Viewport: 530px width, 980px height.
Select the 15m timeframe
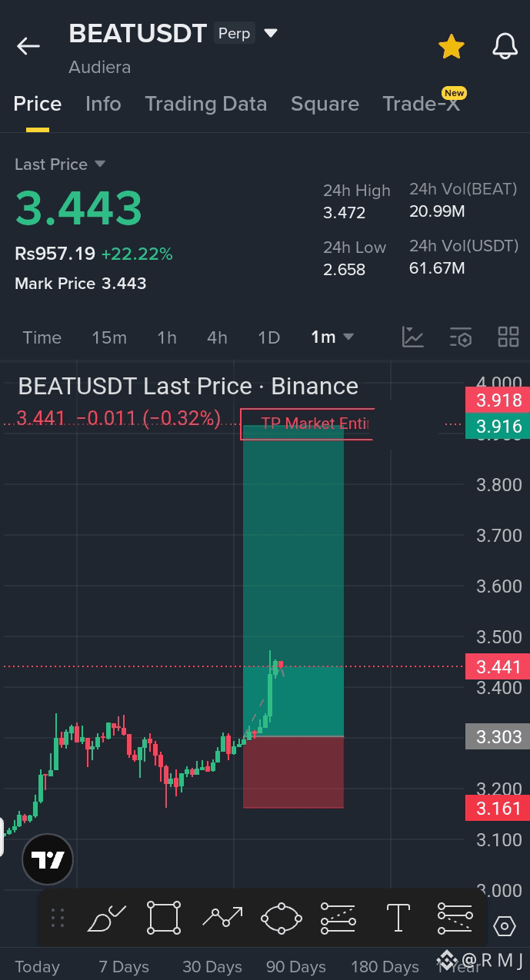(109, 337)
